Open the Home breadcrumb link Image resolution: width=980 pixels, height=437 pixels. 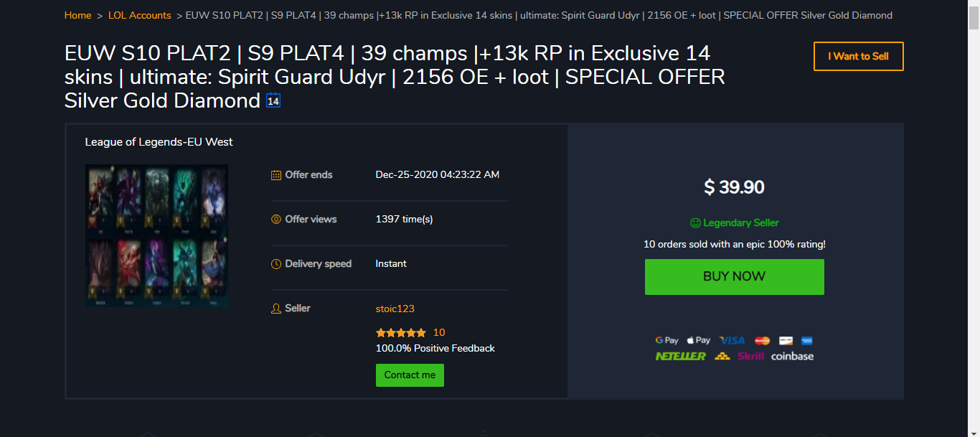[x=77, y=15]
